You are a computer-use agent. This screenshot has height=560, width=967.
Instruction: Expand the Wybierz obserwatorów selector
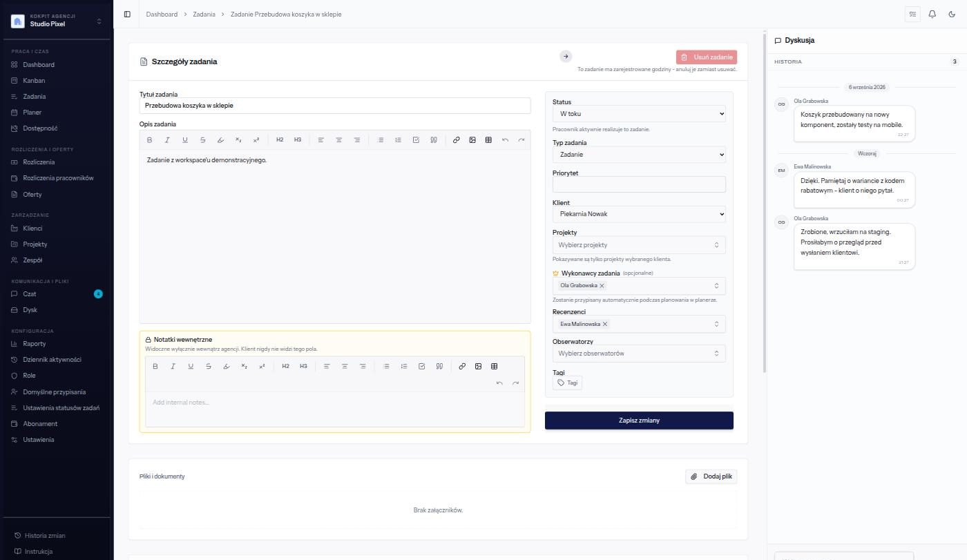coord(639,354)
